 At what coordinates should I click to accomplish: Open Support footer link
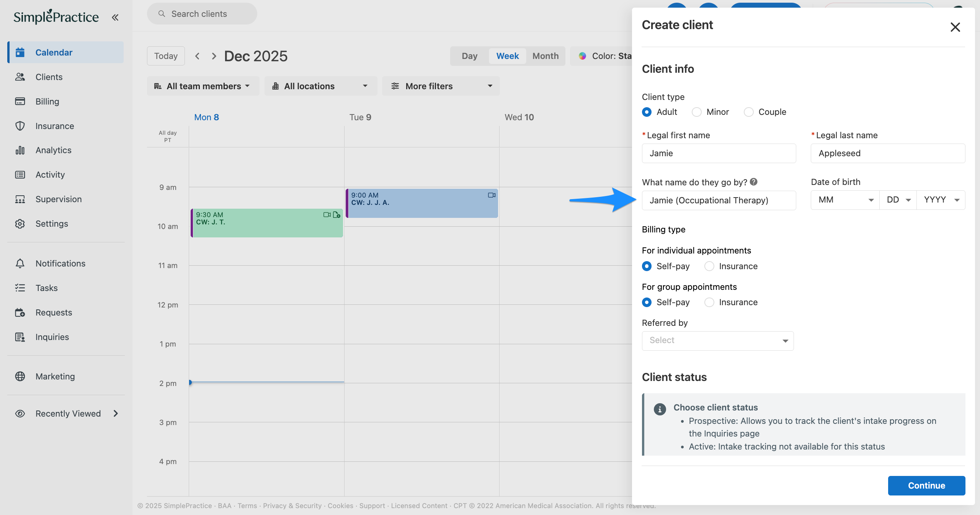[372, 506]
